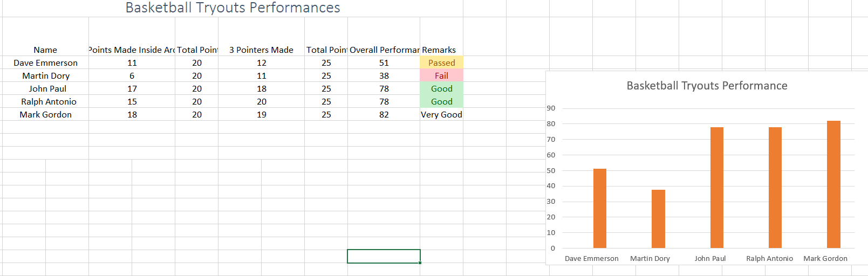Click the Mark Gordon bar in chart

tap(833, 184)
